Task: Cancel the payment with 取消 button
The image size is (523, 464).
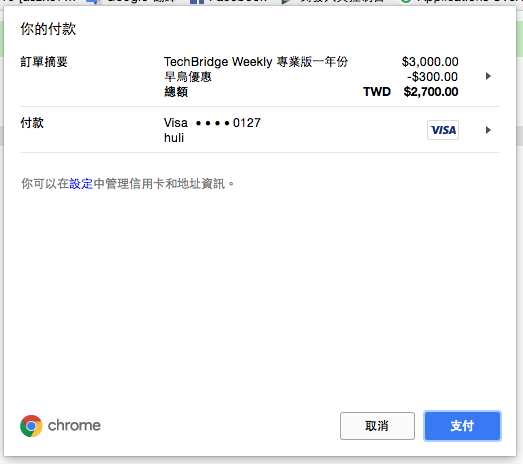Action: (x=377, y=426)
